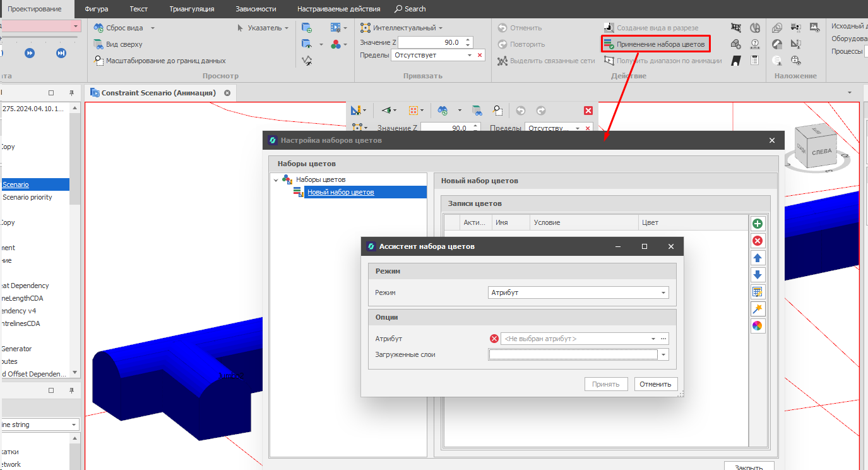Move color record up with blue arrow
This screenshot has width=868, height=470.
758,258
